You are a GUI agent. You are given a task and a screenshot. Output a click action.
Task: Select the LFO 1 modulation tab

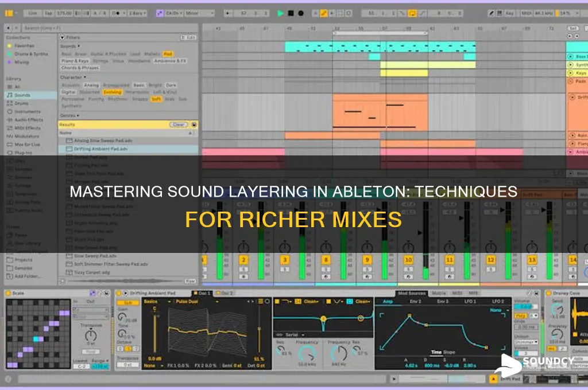point(470,301)
